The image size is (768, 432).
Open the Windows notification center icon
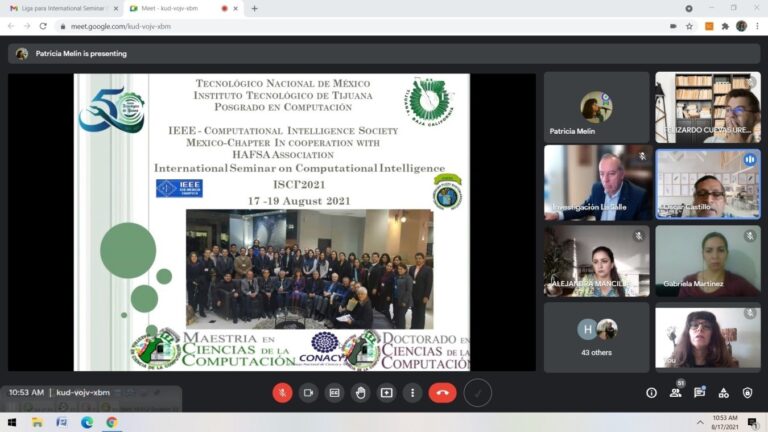pos(752,422)
